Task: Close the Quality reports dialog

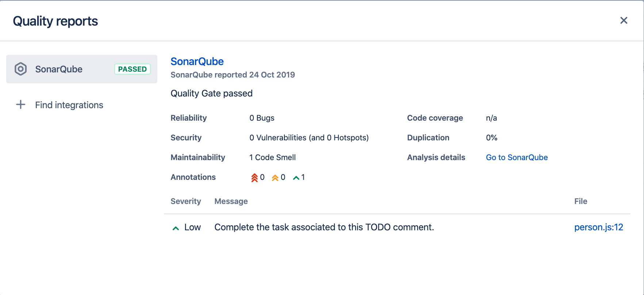Action: 624,20
